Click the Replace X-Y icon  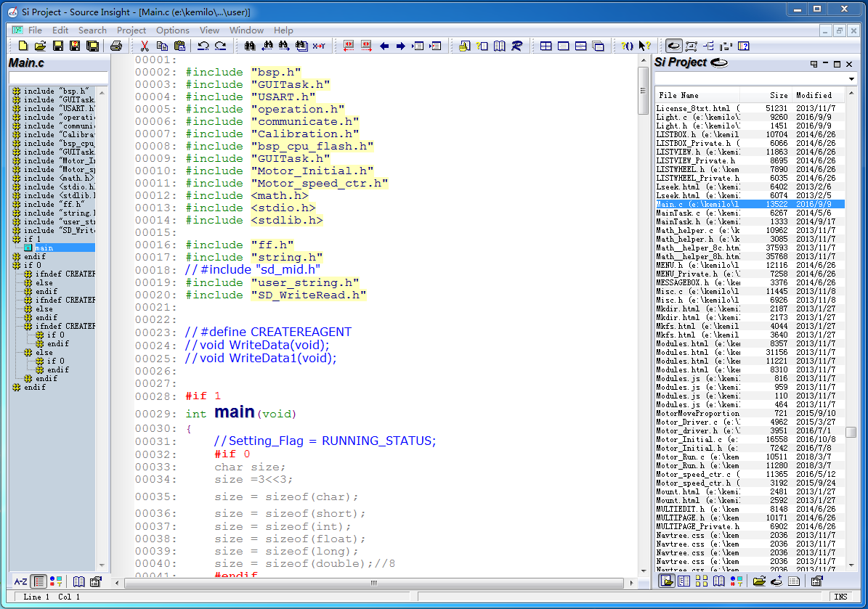319,46
